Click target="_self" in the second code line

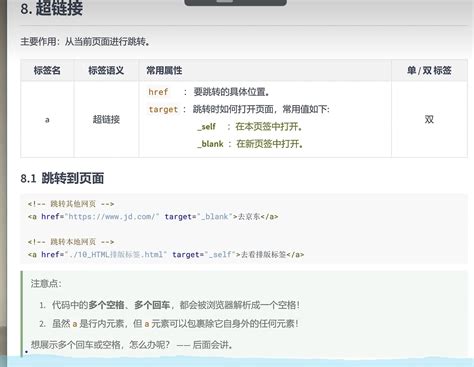coord(204,255)
